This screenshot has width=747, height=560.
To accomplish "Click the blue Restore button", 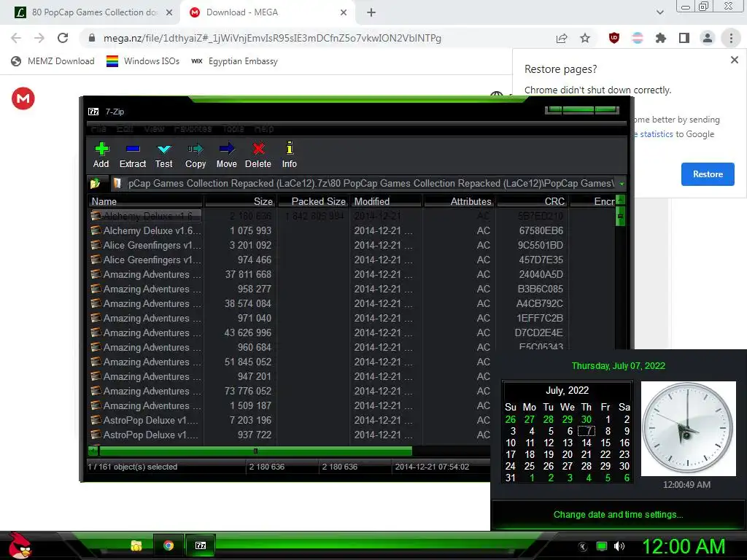I will [x=708, y=174].
